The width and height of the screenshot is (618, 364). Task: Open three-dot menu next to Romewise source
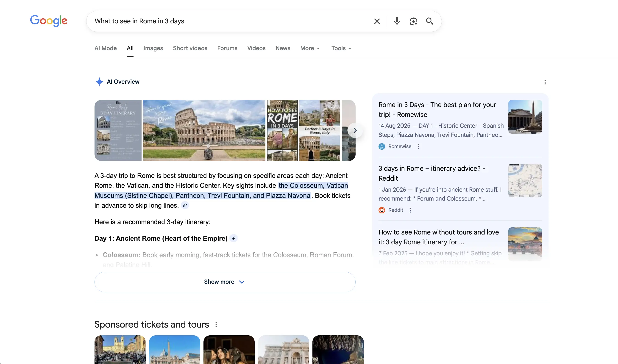tap(418, 146)
